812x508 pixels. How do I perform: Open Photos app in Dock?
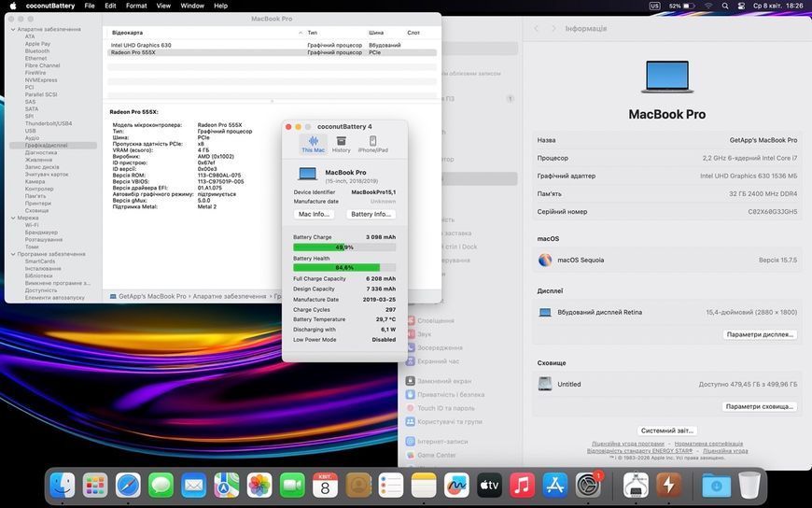[x=259, y=486]
